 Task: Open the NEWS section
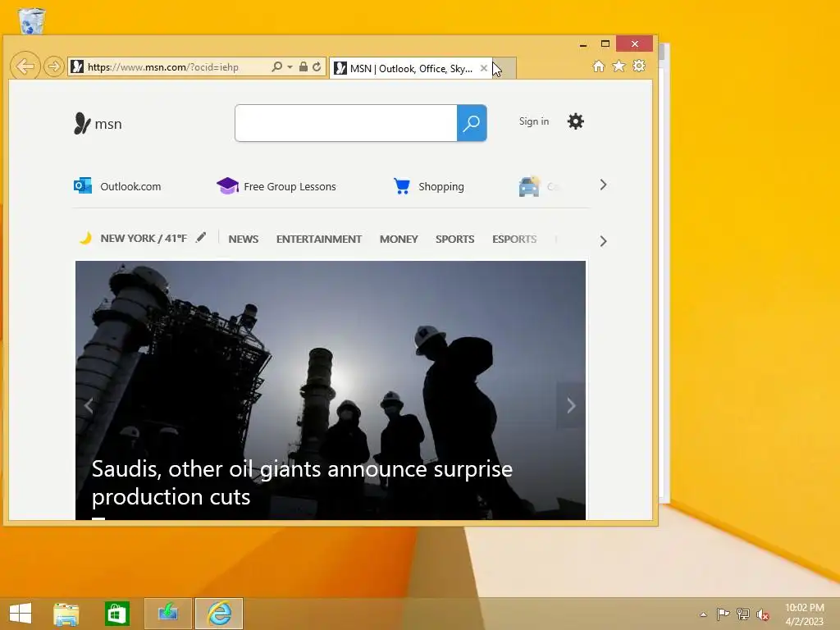pos(243,239)
